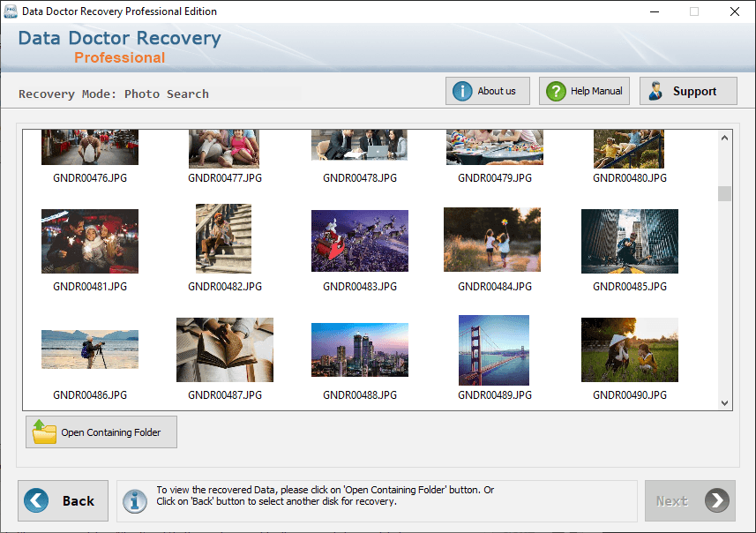Click file name GNDR00490.JPG
The image size is (756, 533).
[630, 395]
